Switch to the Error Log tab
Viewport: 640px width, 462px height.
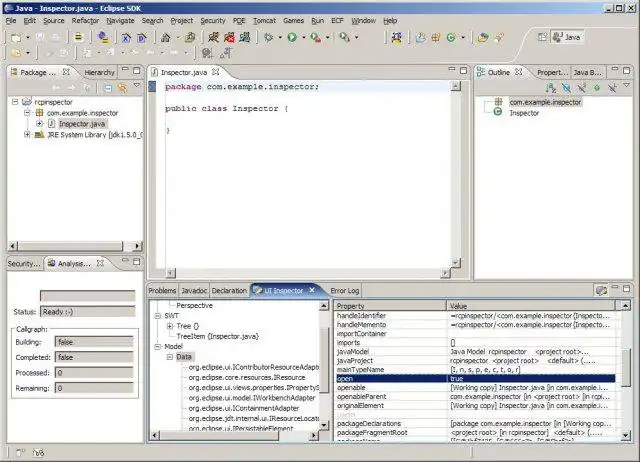tap(344, 291)
